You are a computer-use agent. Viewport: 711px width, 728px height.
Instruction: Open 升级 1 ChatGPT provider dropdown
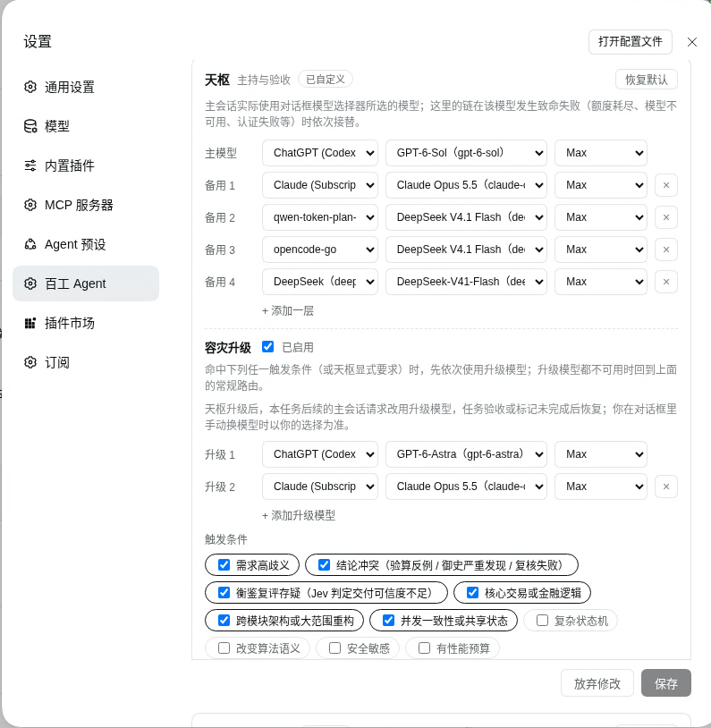pos(320,454)
